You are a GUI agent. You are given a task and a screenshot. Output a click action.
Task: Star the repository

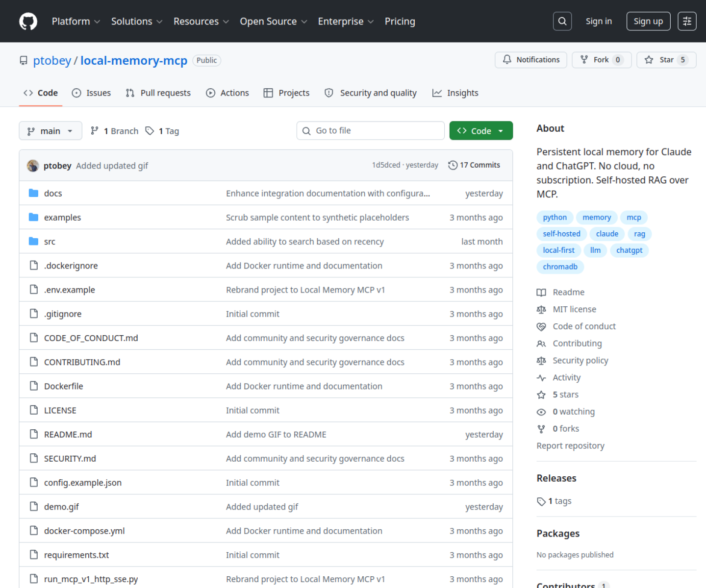(666, 60)
